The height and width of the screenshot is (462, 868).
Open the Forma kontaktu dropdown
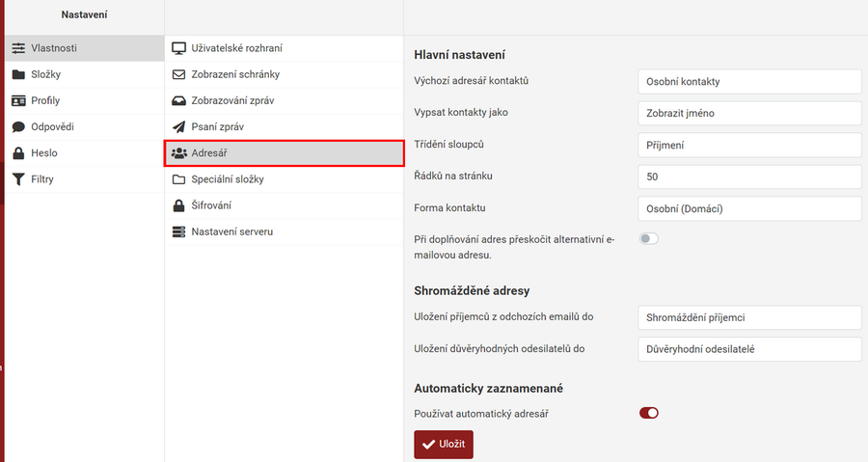[749, 208]
